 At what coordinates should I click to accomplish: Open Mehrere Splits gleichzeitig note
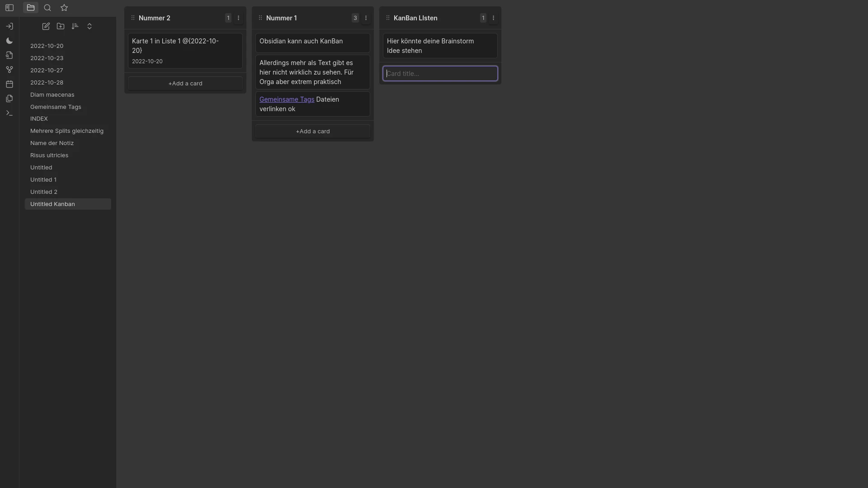pos(68,131)
